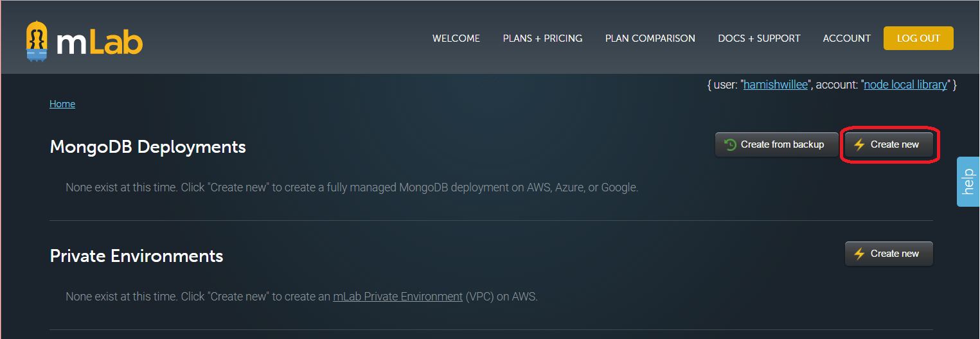Click the mLab mascot logo icon
Screen dimensions: 980x339
(37, 42)
